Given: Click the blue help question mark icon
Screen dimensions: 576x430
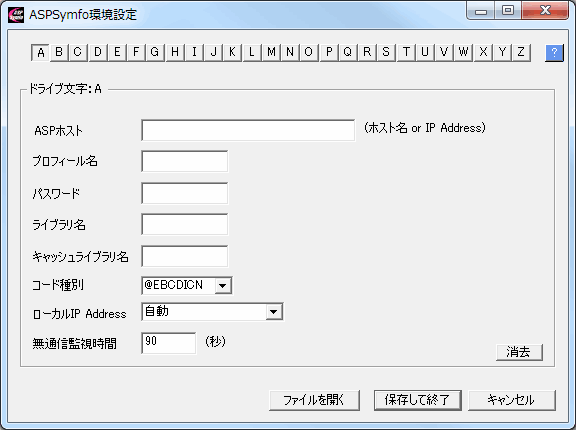Looking at the screenshot, I should pos(554,53).
